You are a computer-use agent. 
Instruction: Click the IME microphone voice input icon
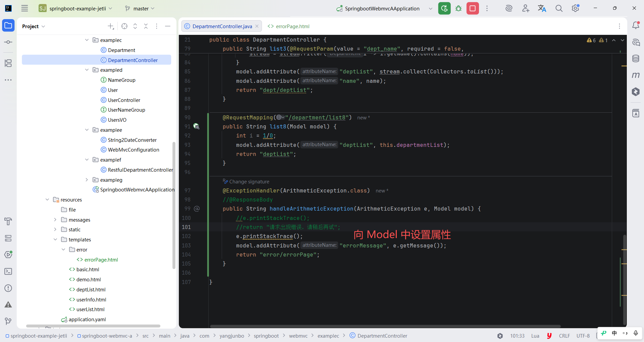pyautogui.click(x=636, y=333)
